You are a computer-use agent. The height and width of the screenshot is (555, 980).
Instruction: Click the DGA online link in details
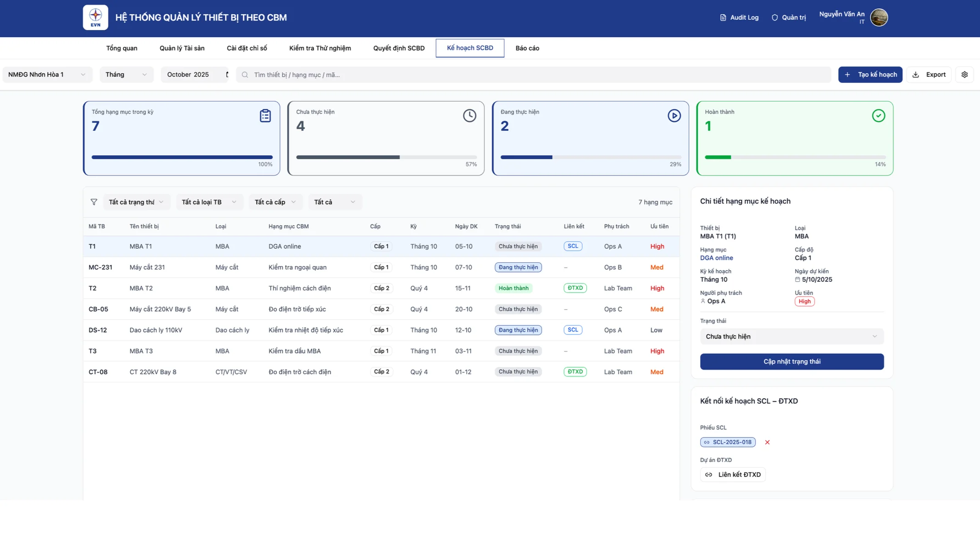(x=716, y=258)
